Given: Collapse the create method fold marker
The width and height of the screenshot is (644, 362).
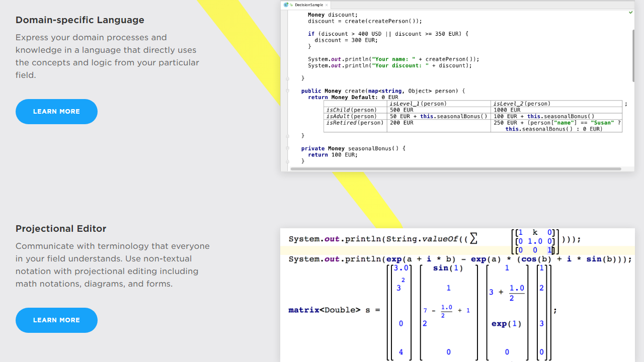Looking at the screenshot, I should [x=288, y=91].
